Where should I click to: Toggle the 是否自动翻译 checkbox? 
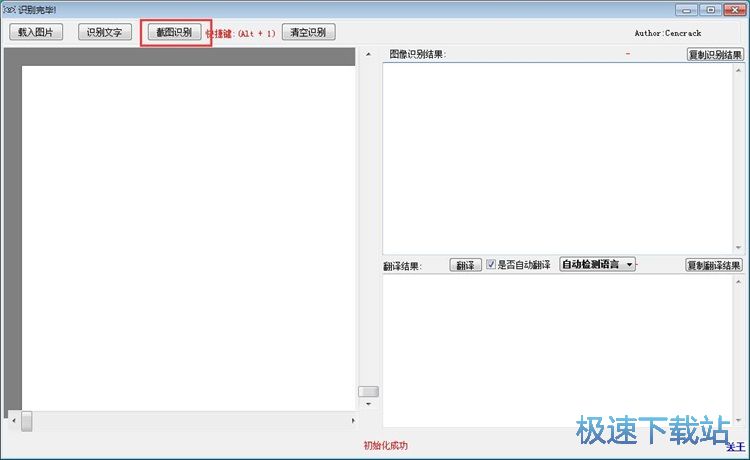491,264
